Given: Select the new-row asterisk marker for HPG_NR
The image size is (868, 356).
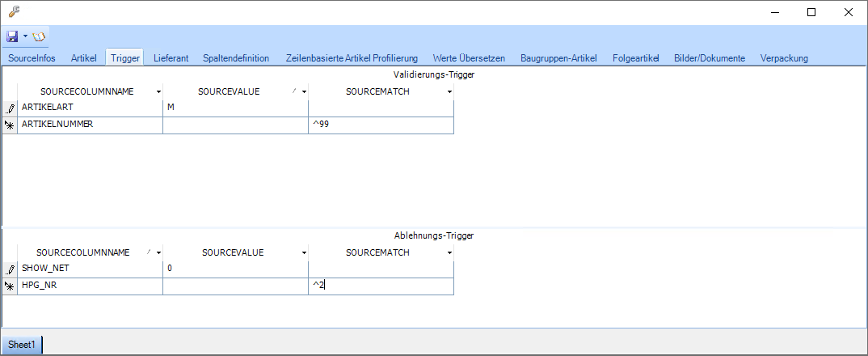Looking at the screenshot, I should pyautogui.click(x=10, y=286).
